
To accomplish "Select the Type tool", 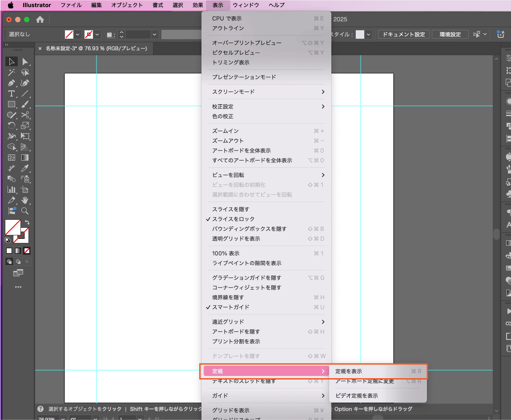I will point(12,94).
